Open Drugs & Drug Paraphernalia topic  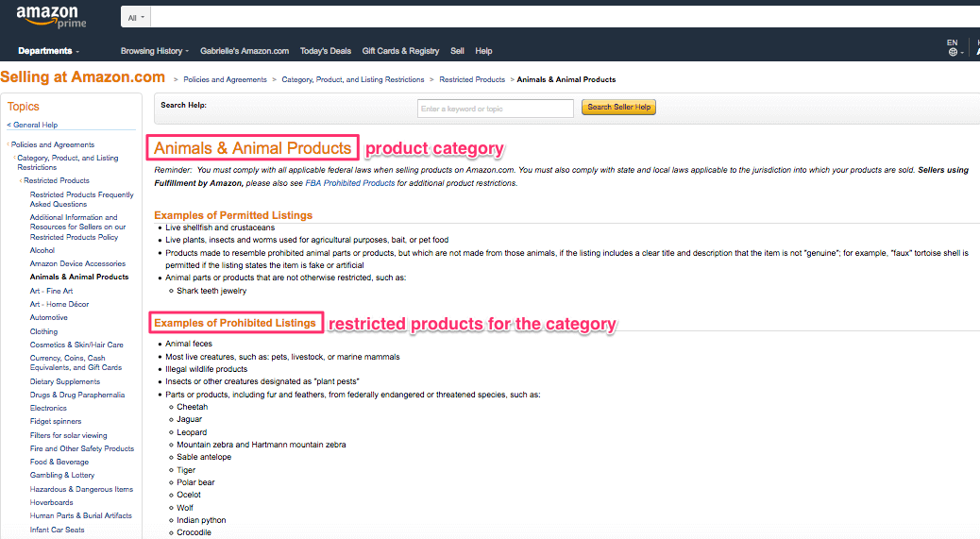[76, 396]
